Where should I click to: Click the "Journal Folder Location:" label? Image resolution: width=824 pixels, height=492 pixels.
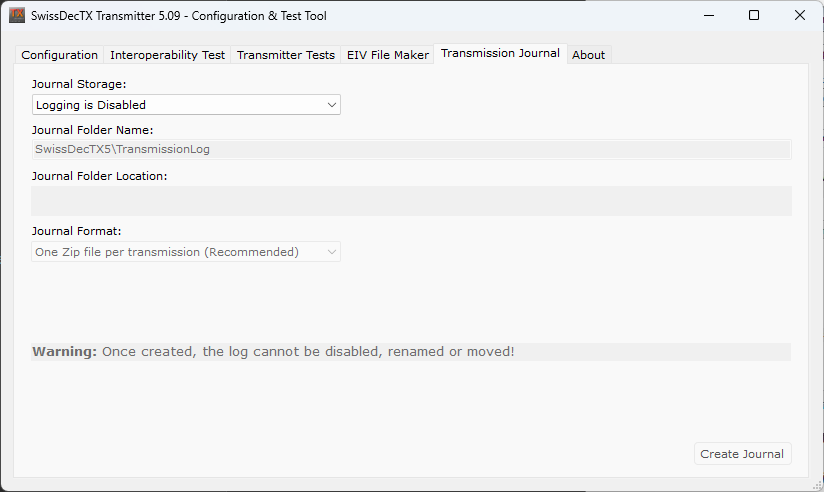pos(99,176)
